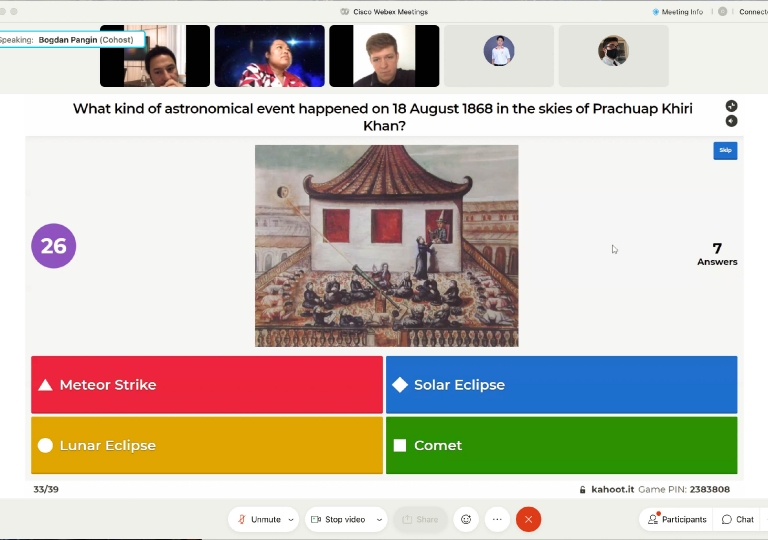Click the lock icon beside kahoot.it
This screenshot has height=540, width=768.
[582, 490]
